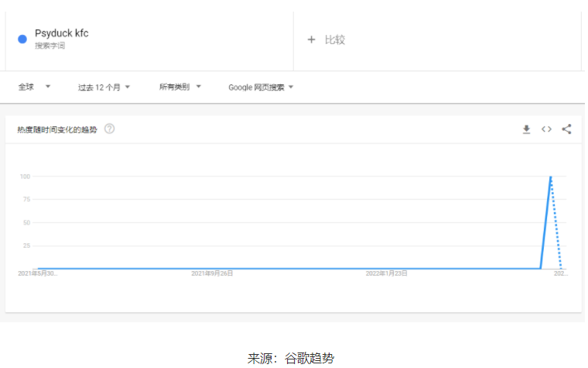Click the 50 y-axis value
The width and height of the screenshot is (588, 368).
[x=26, y=222]
